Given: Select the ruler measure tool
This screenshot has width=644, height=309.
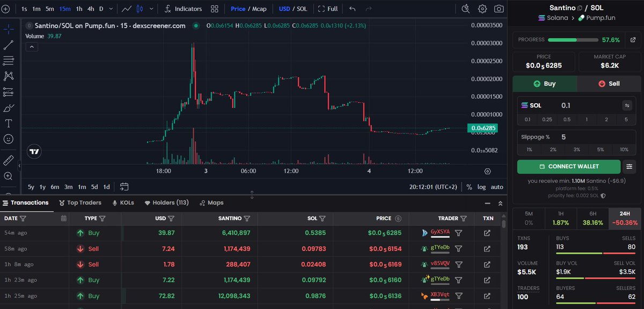Looking at the screenshot, I should coord(9,160).
